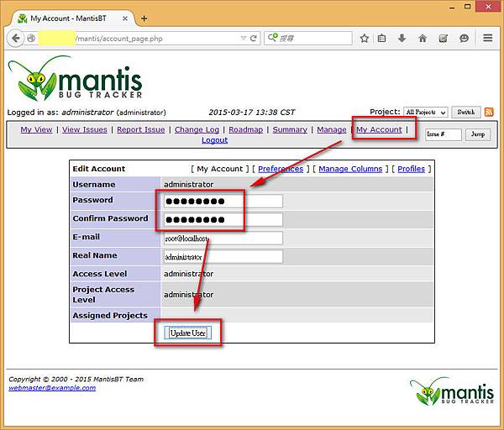Screen dimensions: 504x430
Task: Click the Update User button
Action: click(187, 333)
